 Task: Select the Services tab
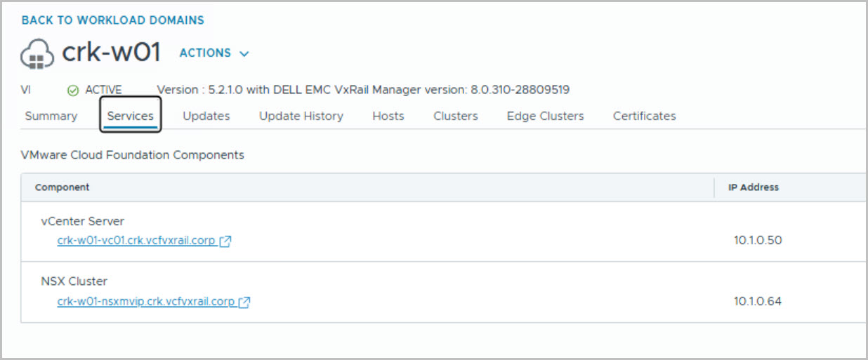tap(131, 116)
